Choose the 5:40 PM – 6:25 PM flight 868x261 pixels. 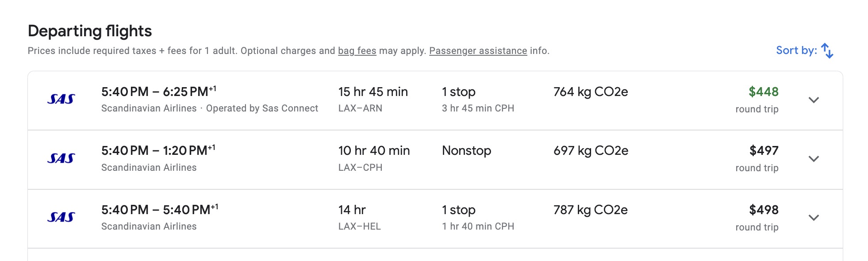[158, 92]
